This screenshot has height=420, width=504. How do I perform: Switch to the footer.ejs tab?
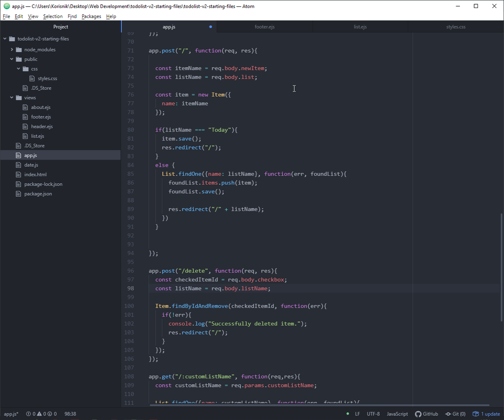265,27
